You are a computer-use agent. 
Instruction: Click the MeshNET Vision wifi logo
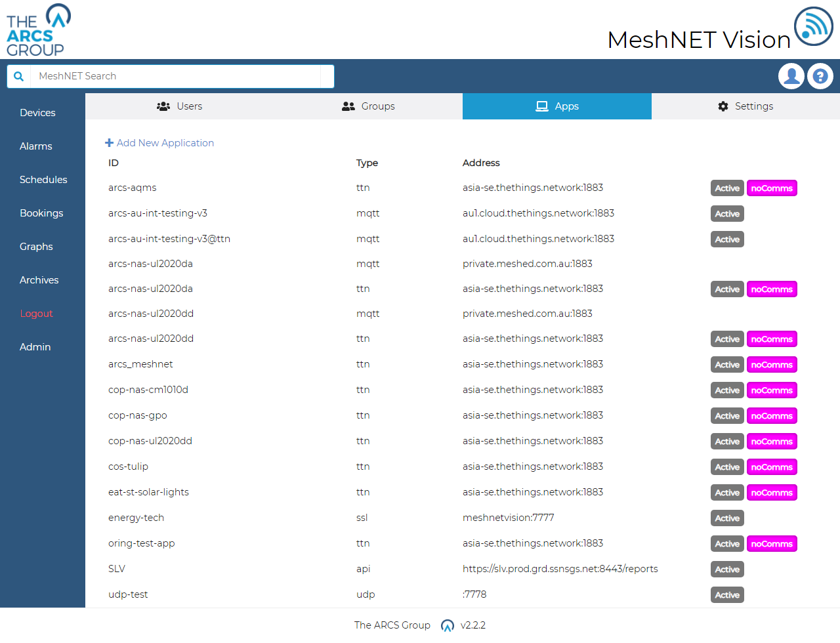pos(813,26)
